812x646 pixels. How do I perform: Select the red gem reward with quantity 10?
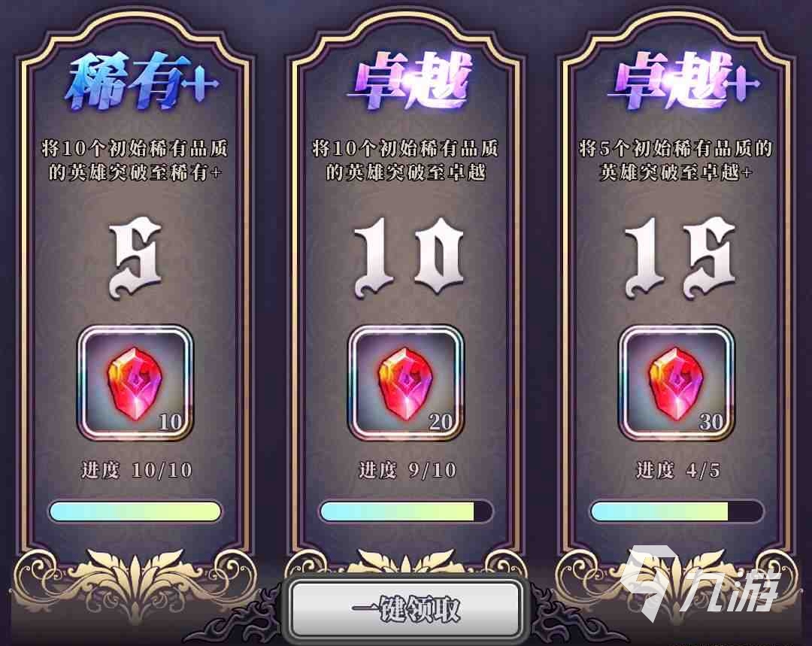tap(135, 384)
